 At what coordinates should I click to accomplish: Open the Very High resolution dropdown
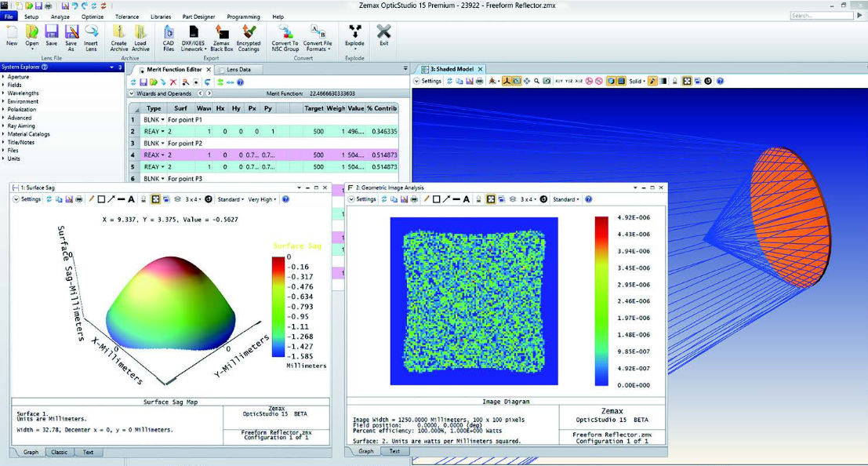(x=262, y=199)
